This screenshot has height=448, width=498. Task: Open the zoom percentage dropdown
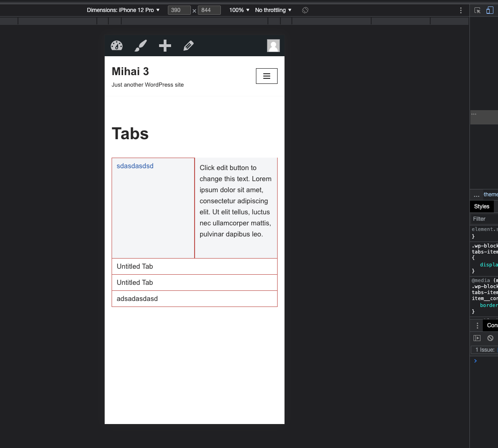(238, 10)
